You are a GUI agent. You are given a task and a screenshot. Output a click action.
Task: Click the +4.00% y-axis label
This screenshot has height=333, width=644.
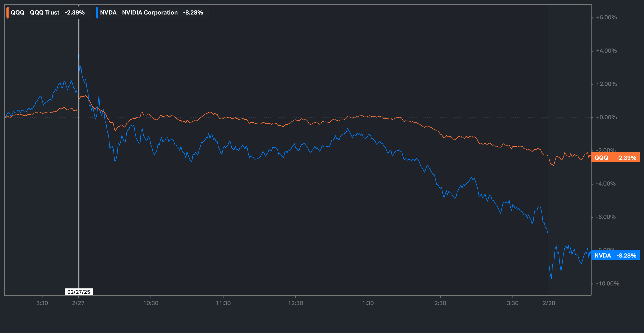tap(606, 51)
